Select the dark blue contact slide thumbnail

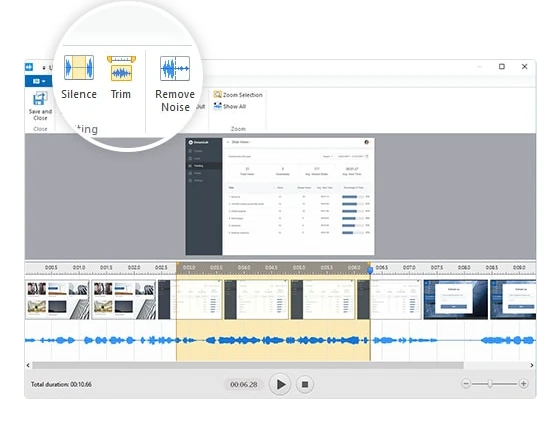pos(455,300)
